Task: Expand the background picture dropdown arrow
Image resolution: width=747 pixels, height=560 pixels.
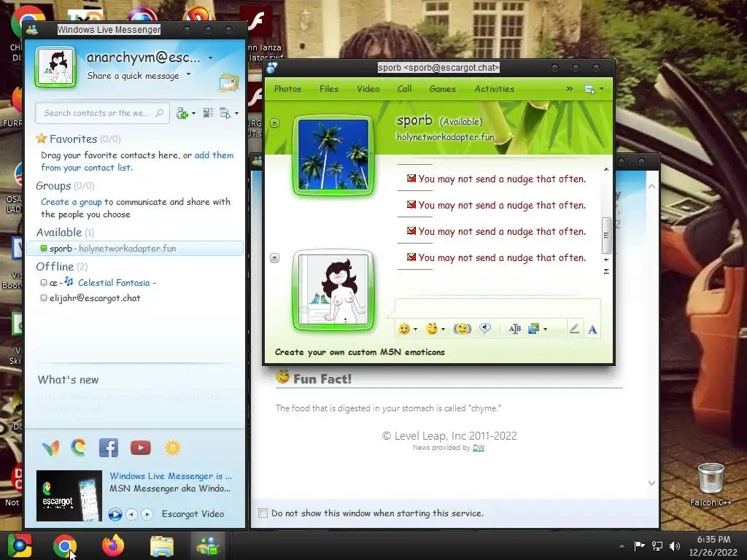Action: [545, 329]
